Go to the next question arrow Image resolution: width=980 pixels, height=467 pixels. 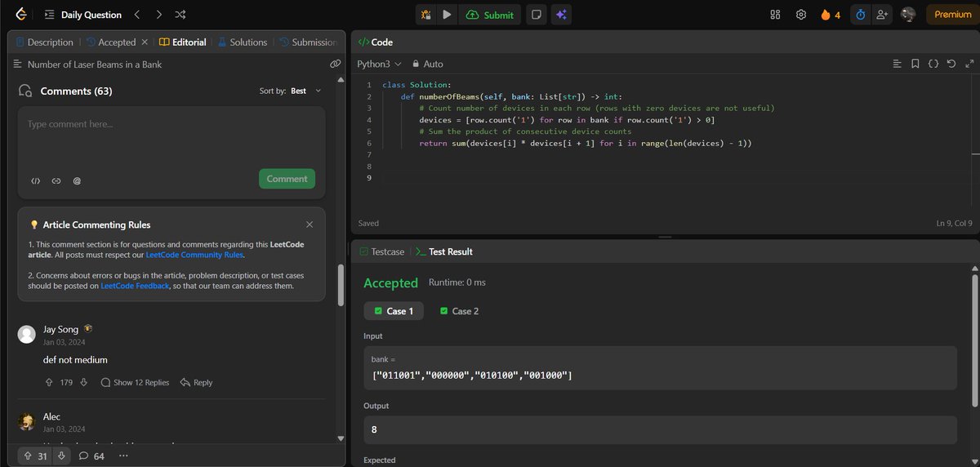point(158,15)
